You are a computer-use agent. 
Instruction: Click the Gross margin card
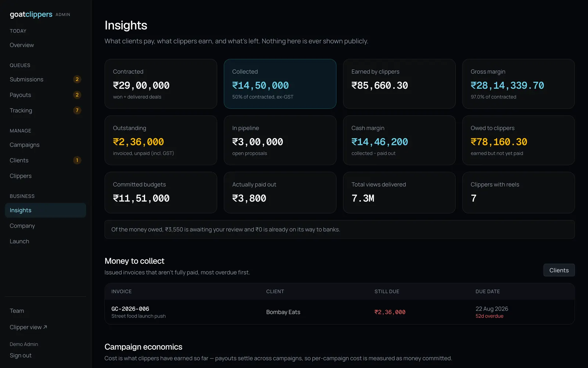coord(519,84)
